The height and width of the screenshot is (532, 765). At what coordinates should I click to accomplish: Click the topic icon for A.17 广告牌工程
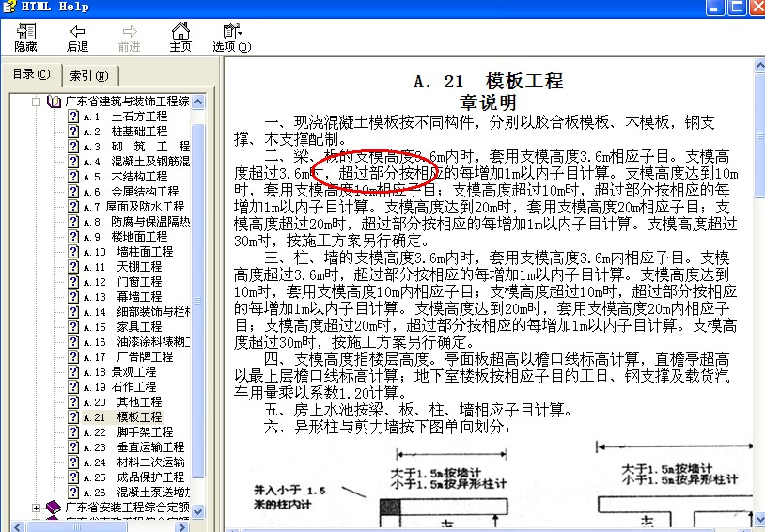(x=73, y=357)
